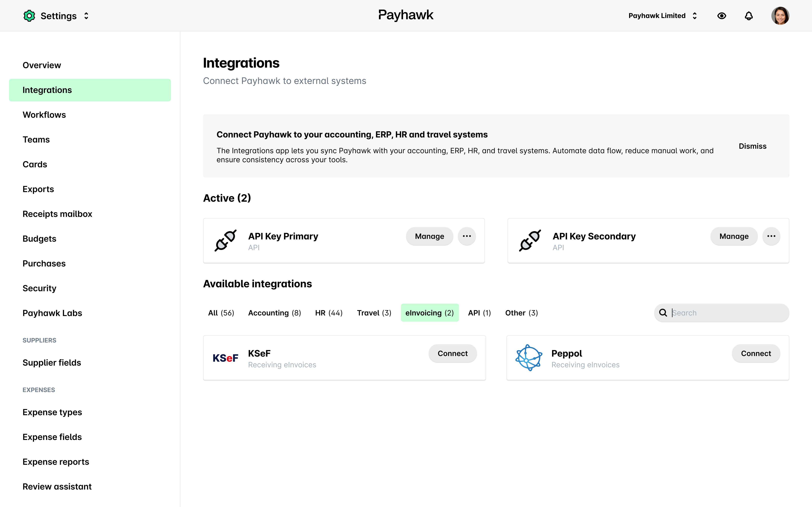This screenshot has height=507, width=812.
Task: Click the API Key Primary plug icon
Action: coord(225,240)
